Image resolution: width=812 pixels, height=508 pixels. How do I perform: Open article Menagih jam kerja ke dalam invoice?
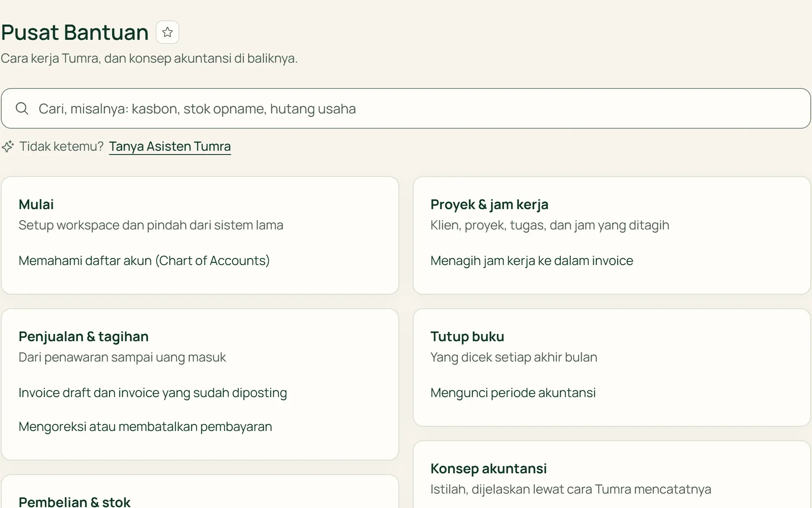532,261
